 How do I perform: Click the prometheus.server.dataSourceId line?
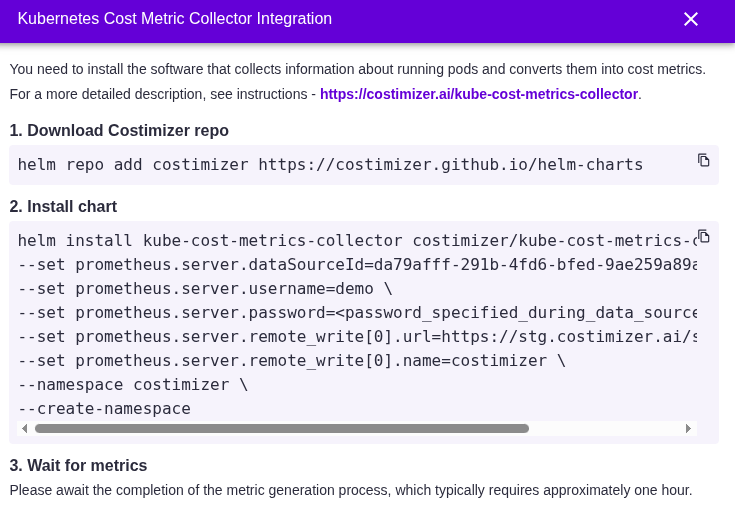pos(357,265)
